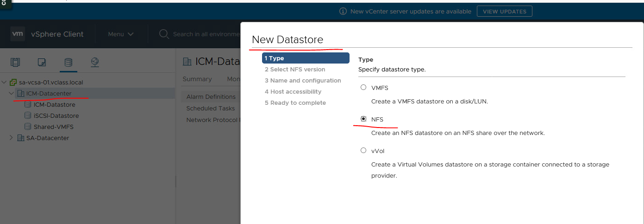This screenshot has height=224, width=644.
Task: Select the vVol datastore type
Action: point(363,151)
